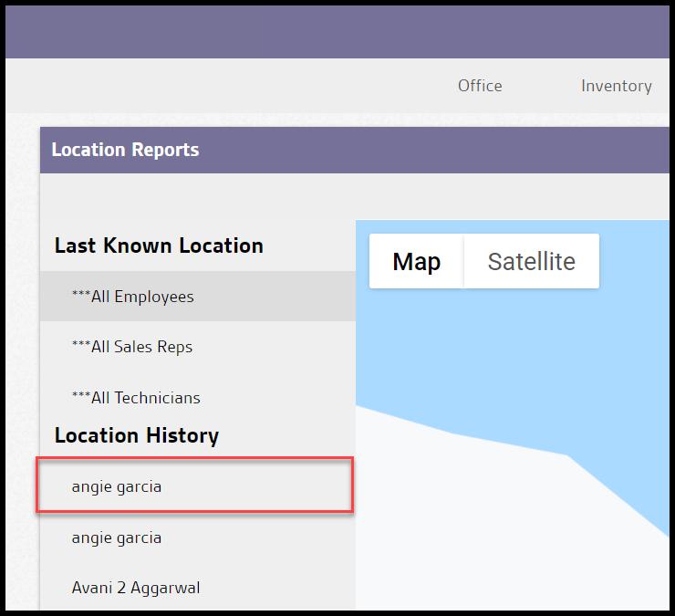Click the Location Reports panel title
Screen dimensions: 675x616
coord(125,150)
